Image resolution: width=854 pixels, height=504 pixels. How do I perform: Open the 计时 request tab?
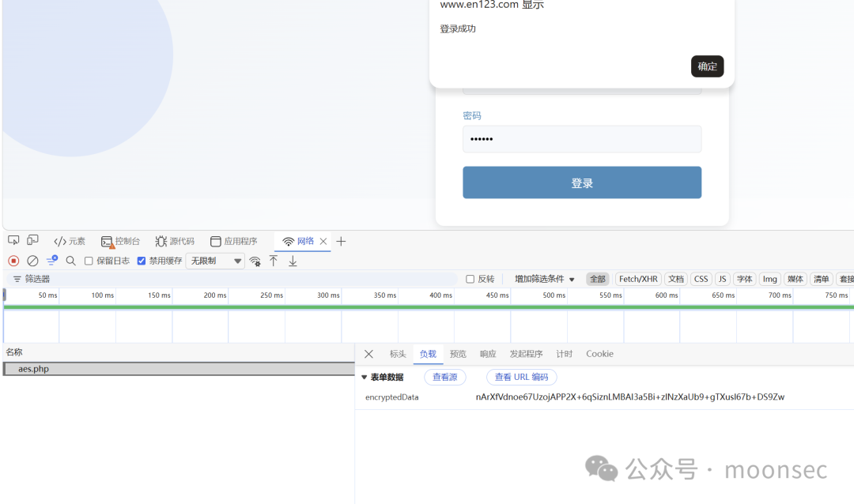pos(565,354)
